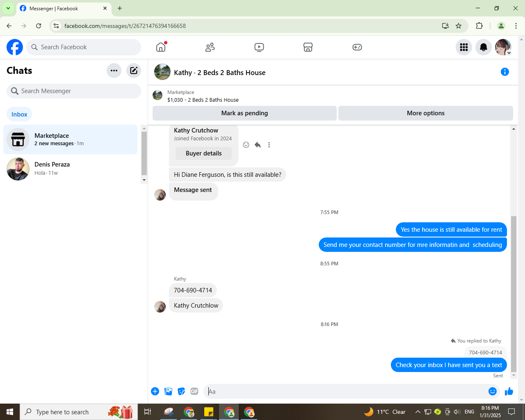Click 'Yes the house is still available for rent' message
The width and height of the screenshot is (525, 420).
[451, 230]
